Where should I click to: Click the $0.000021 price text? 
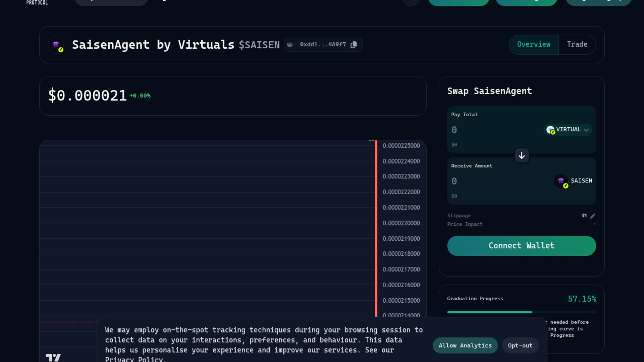[87, 96]
